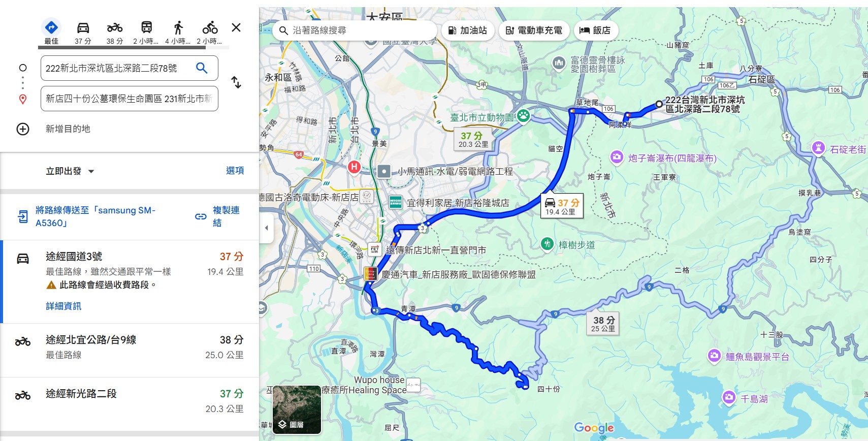Screen dimensions: 868x441
Task: Add a destination with plus icon
Action: (x=23, y=129)
